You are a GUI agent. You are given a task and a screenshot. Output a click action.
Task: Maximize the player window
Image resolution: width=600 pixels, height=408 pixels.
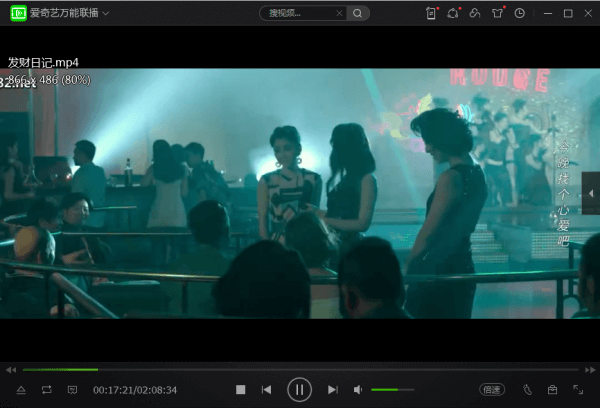tap(568, 13)
